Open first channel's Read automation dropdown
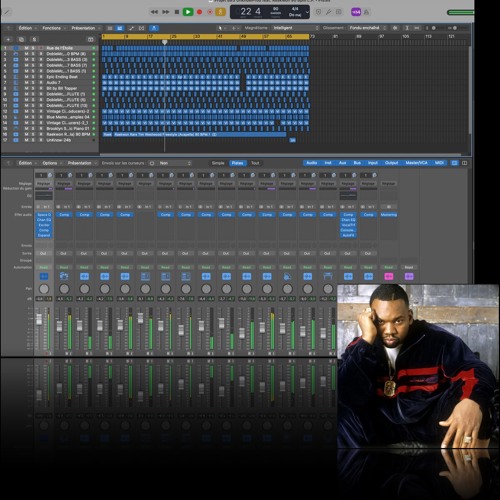This screenshot has width=500, height=500. click(44, 267)
